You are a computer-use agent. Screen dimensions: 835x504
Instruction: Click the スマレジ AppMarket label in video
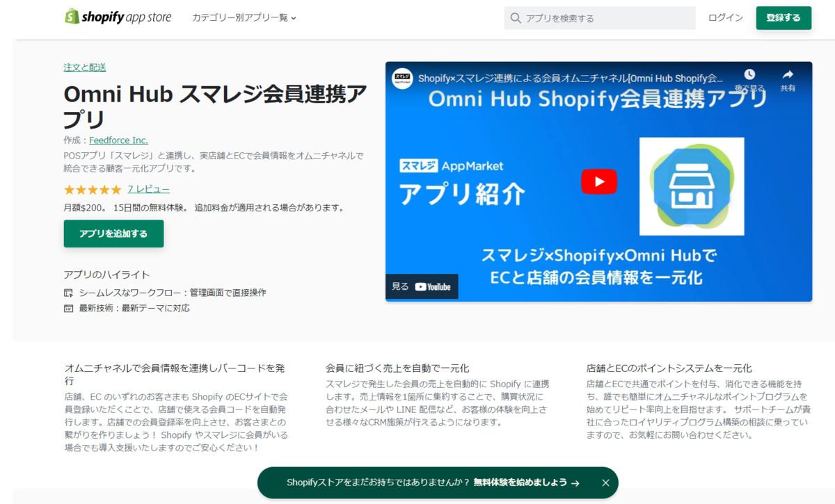[x=452, y=165]
